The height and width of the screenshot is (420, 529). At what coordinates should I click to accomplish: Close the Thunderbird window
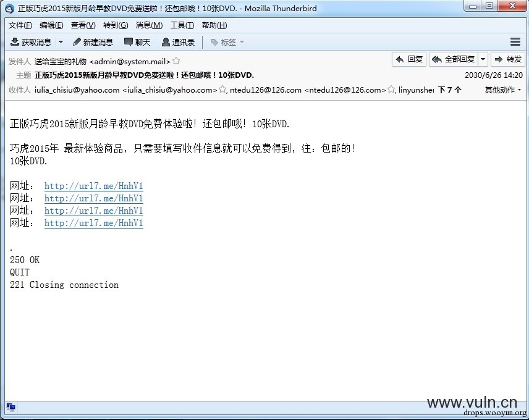512,6
